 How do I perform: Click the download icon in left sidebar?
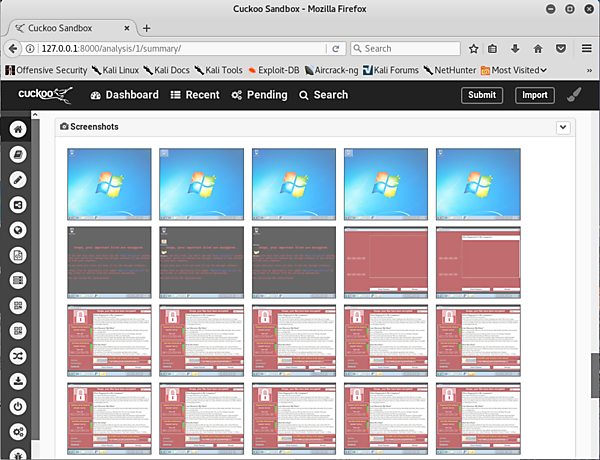(x=17, y=381)
